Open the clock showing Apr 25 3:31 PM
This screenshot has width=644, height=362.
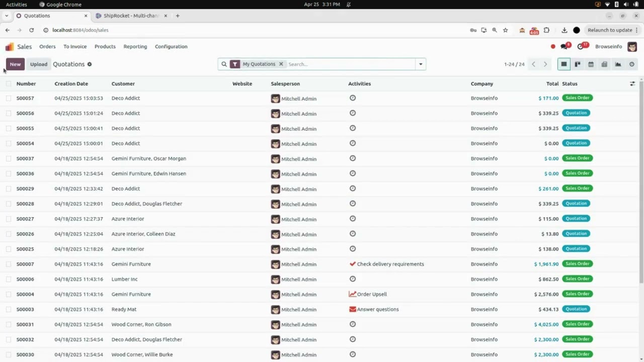[322, 5]
